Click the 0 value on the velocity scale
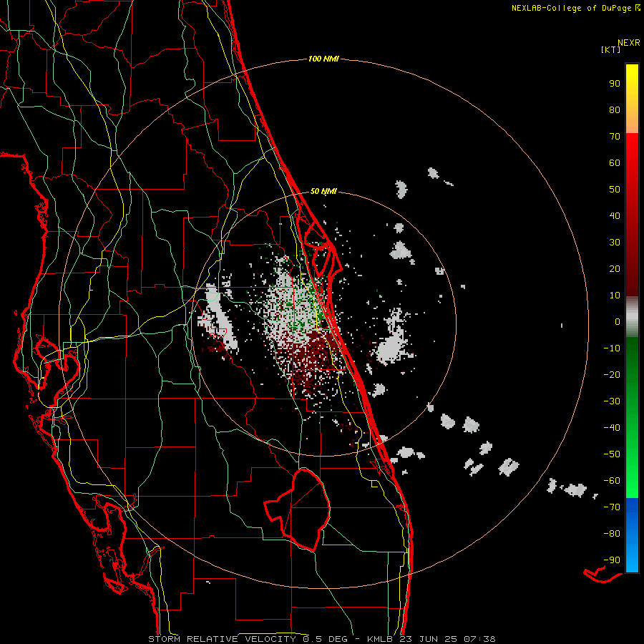Screen dimensions: 644x644 point(618,322)
